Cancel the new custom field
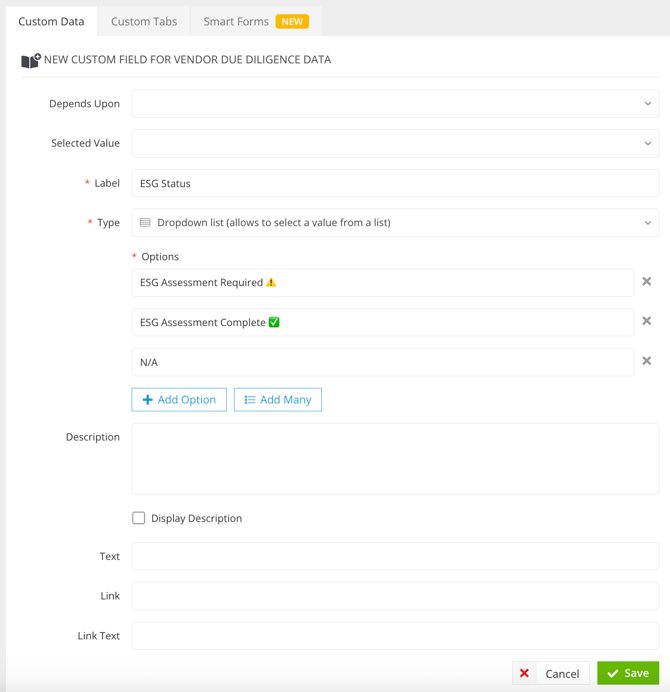 click(x=551, y=673)
